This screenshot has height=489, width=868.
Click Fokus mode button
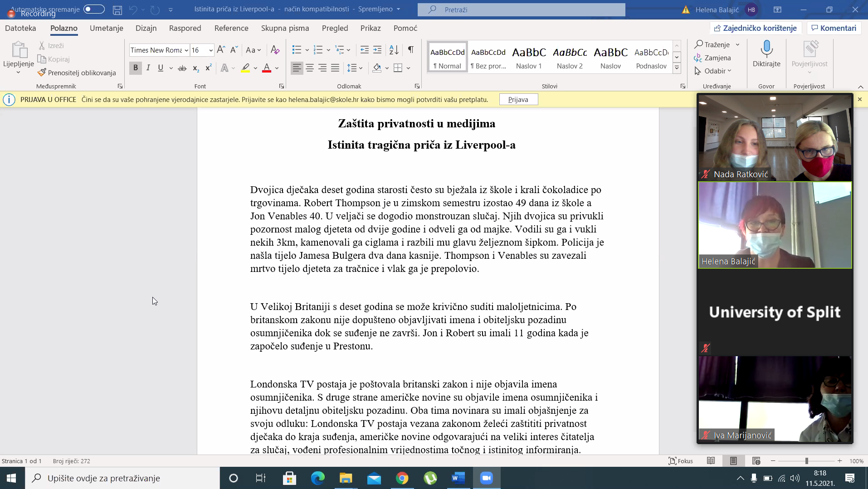tap(681, 461)
